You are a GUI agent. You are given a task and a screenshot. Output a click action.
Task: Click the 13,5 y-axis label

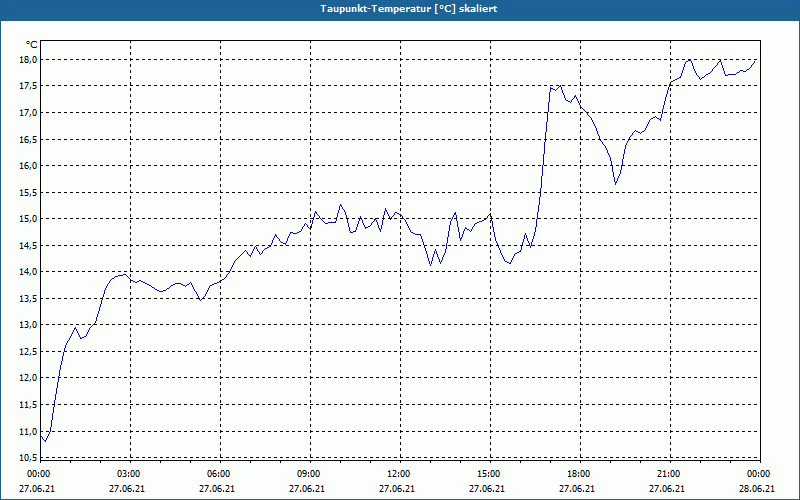point(28,298)
